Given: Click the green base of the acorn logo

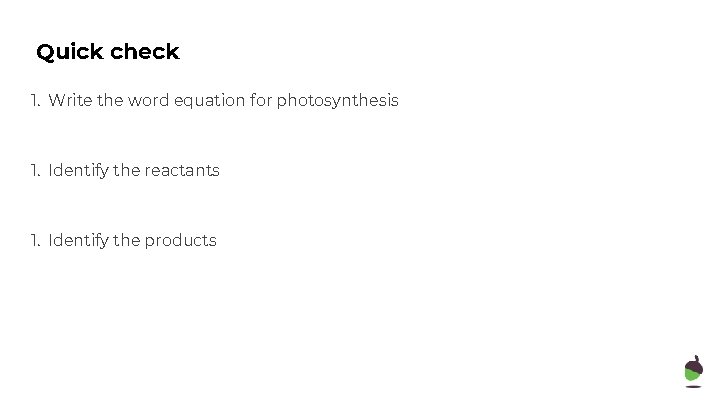Looking at the screenshot, I should [x=693, y=375].
